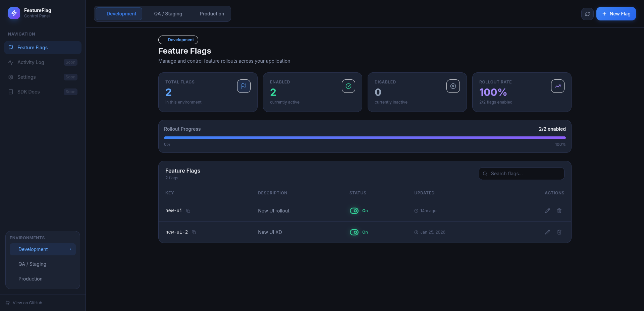Delete the new-ui-2 flag
Viewport: 644px width, 311px height.
[559, 232]
